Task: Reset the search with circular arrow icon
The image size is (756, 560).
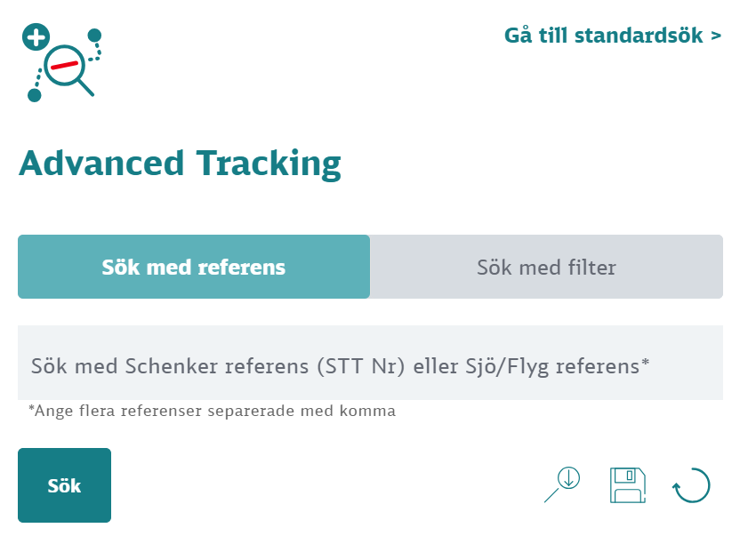Action: coord(691,486)
